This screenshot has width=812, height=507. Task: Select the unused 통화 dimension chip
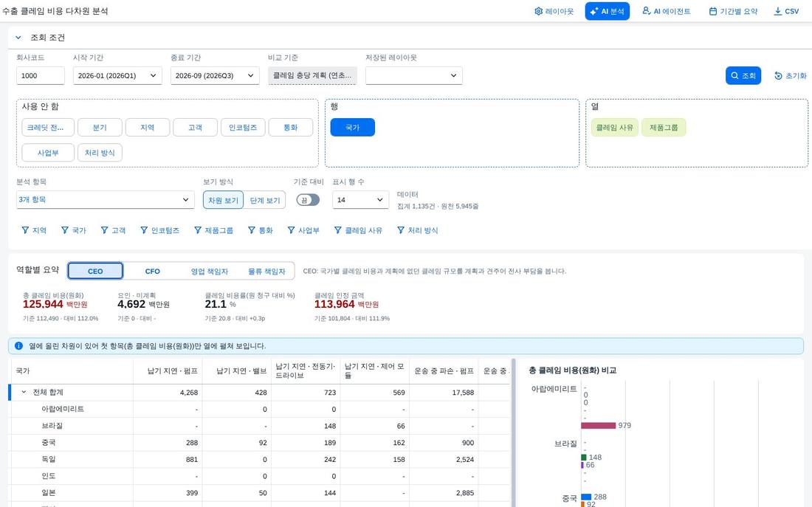pyautogui.click(x=291, y=128)
